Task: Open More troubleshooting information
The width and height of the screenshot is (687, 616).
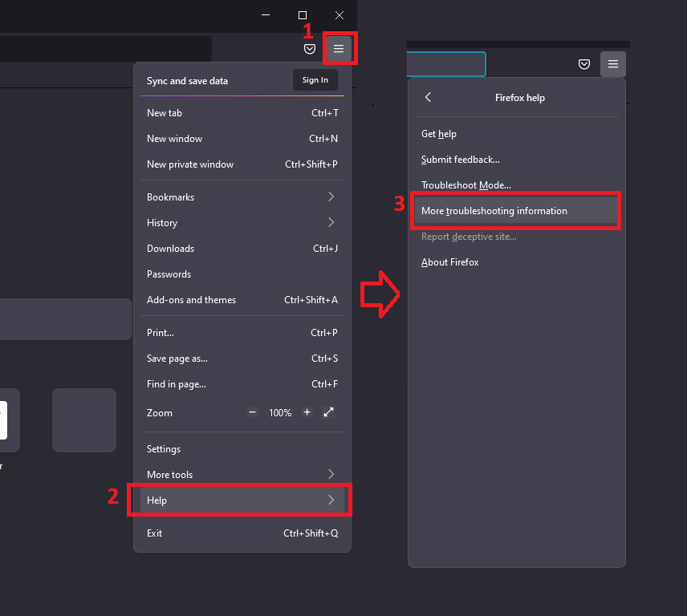Action: (517, 211)
